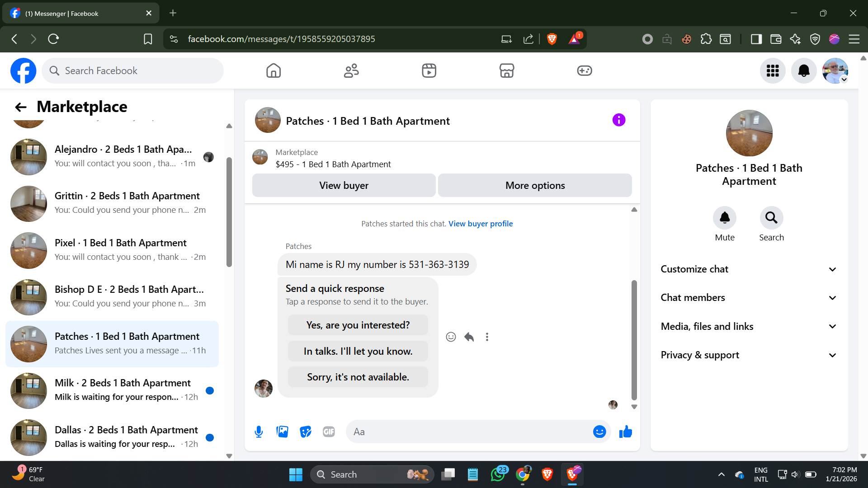This screenshot has width=868, height=488.
Task: Reply to the quick response message
Action: coord(469,337)
